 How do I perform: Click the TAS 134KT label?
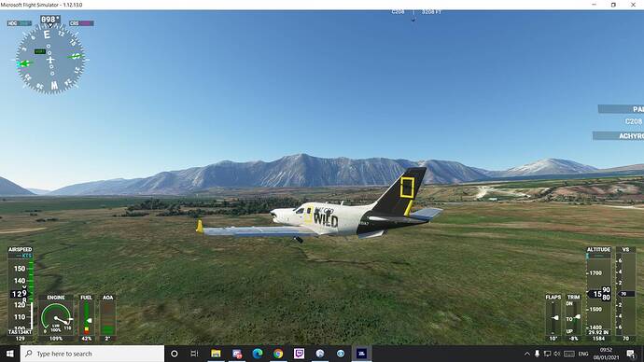click(x=21, y=331)
